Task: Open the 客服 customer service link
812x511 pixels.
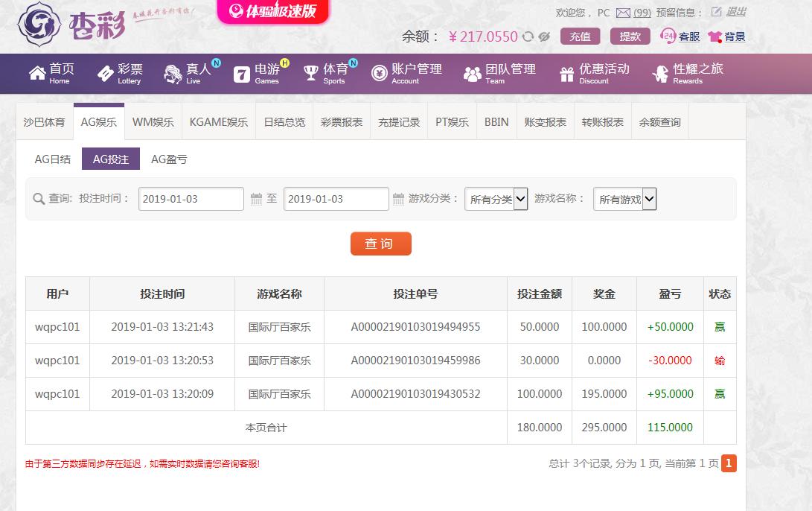Action: coord(689,36)
